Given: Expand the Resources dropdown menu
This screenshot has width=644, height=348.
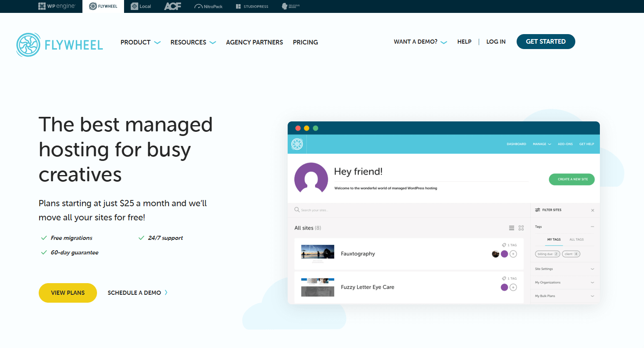Looking at the screenshot, I should pos(193,42).
